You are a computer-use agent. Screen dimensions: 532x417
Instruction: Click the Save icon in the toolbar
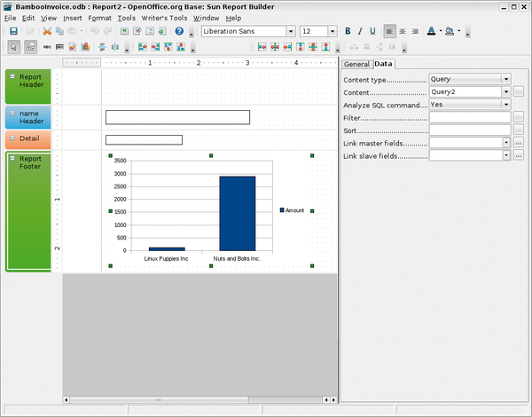[x=13, y=31]
